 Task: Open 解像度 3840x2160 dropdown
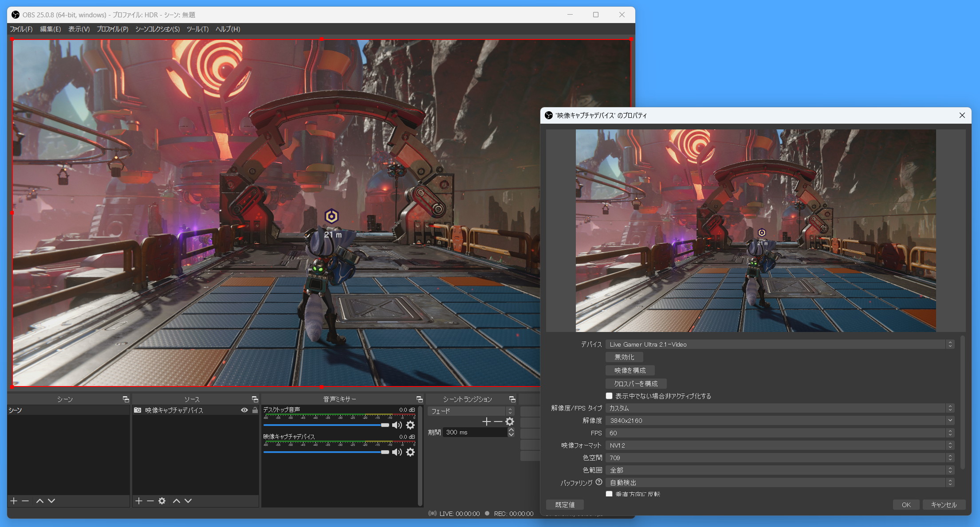tap(780, 420)
